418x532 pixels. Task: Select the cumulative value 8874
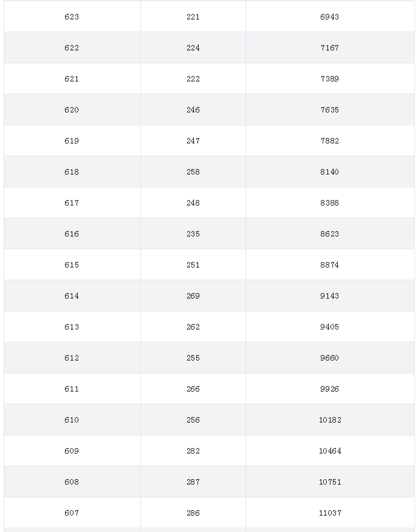click(x=330, y=264)
